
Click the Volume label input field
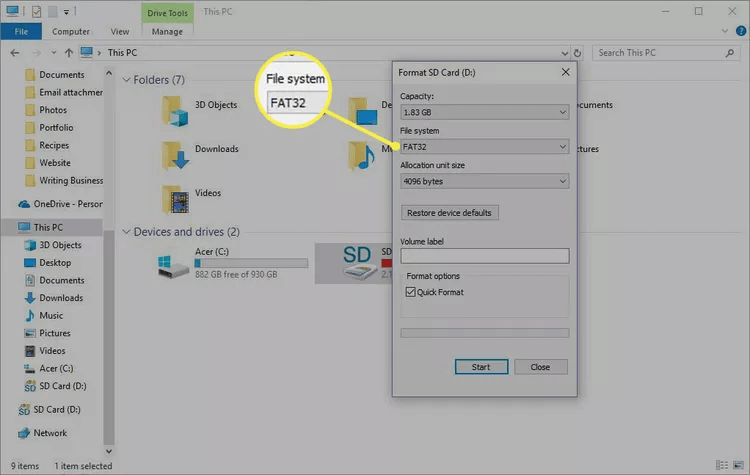pyautogui.click(x=484, y=256)
